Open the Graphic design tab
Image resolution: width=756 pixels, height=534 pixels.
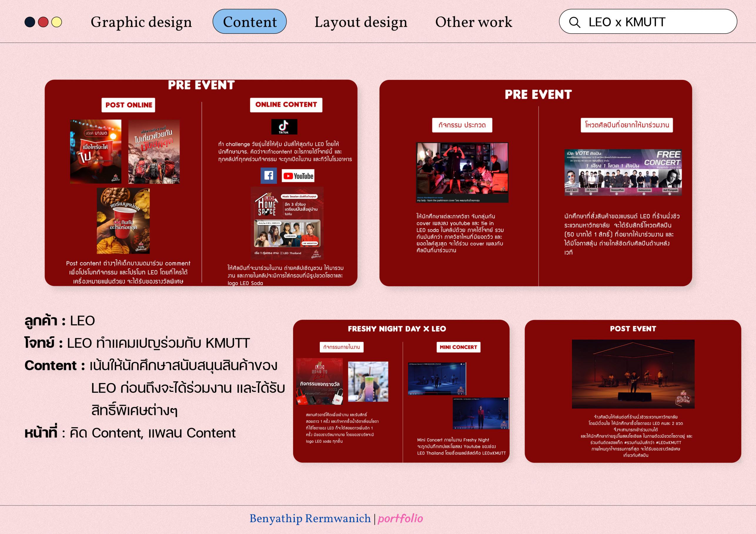pyautogui.click(x=141, y=22)
